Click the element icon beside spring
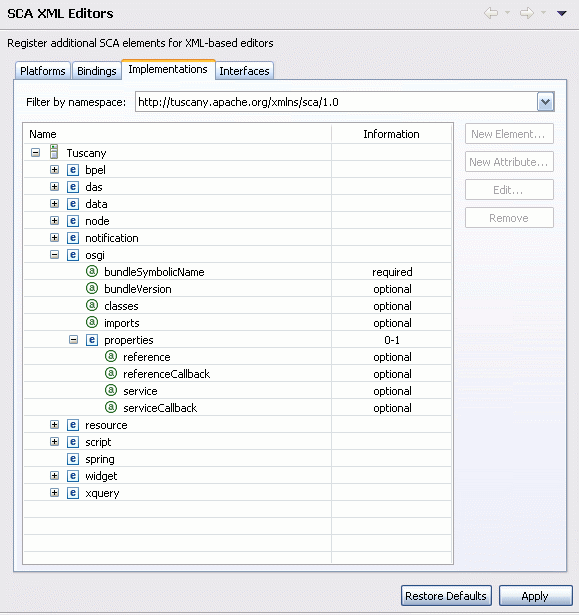 (x=73, y=459)
